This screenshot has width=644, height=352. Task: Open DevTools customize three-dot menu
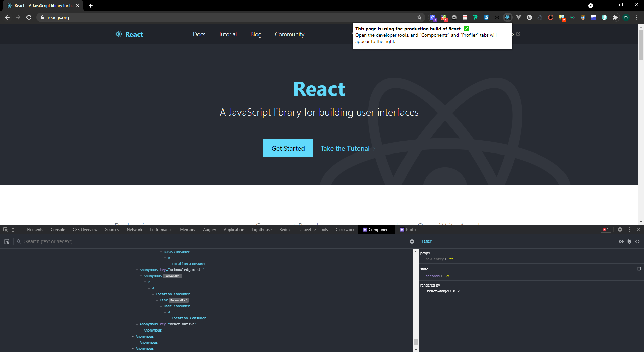click(x=629, y=230)
